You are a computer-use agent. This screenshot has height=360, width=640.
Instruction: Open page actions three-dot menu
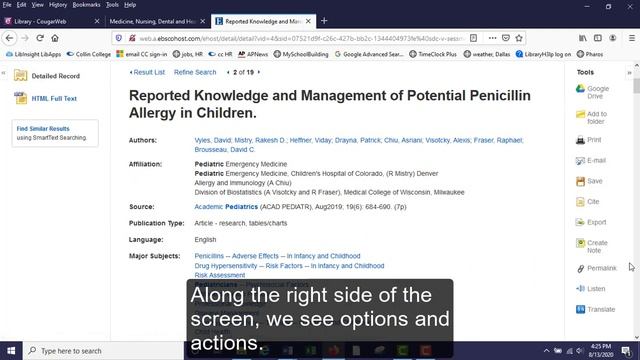coord(492,38)
